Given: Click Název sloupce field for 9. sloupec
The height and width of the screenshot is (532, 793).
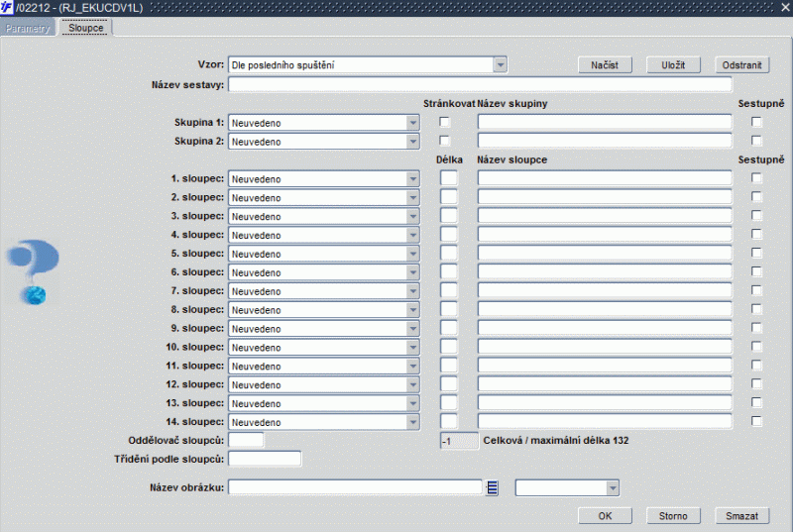Looking at the screenshot, I should click(605, 327).
